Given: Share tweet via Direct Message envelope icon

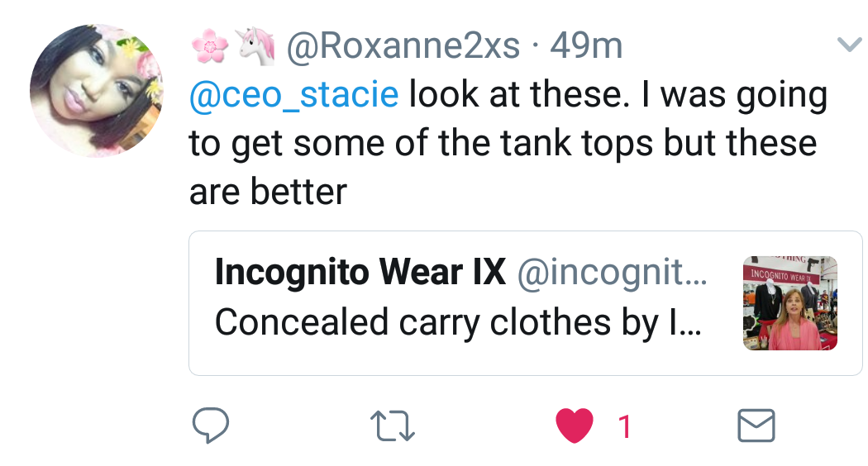Looking at the screenshot, I should coord(756,426).
